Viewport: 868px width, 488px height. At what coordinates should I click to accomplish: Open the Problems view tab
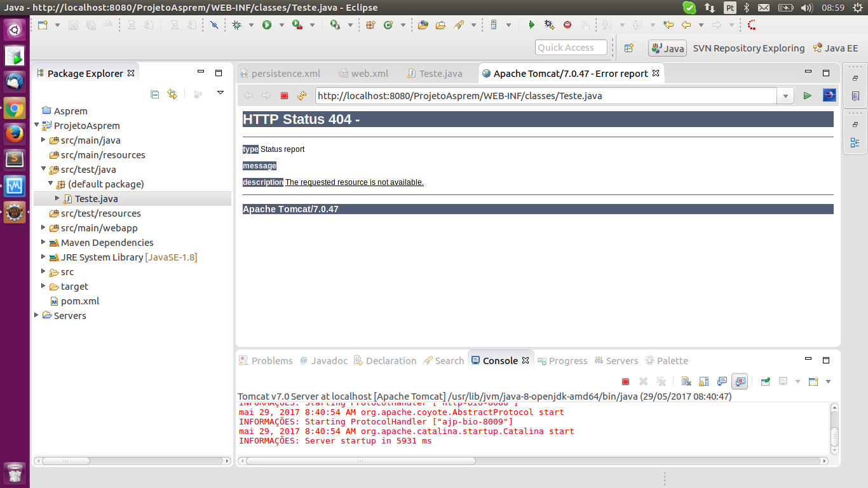click(x=266, y=360)
